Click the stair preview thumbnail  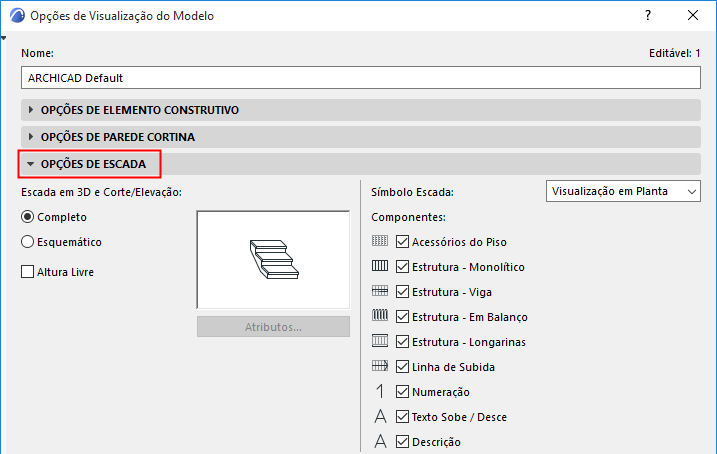tap(273, 260)
